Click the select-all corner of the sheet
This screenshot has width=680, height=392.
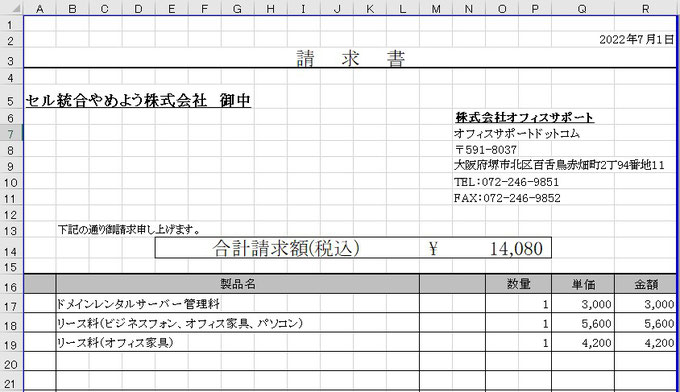[x=11, y=8]
